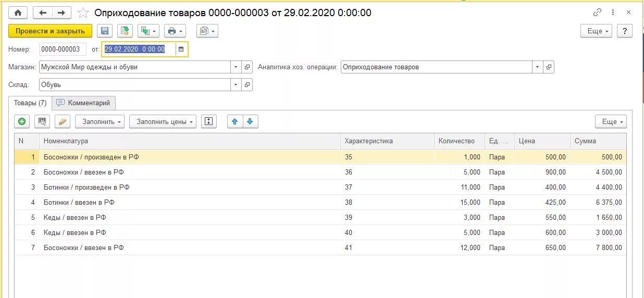Click sum cell 7 800,00

[598, 247]
